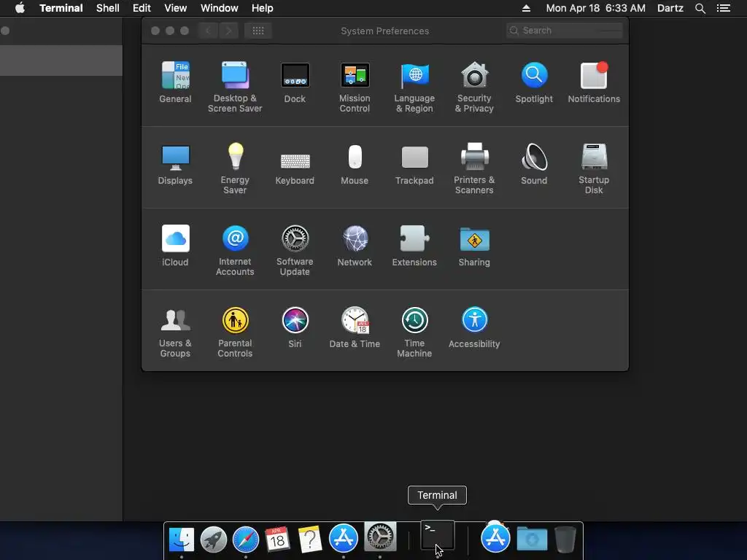Click the Show All grid button
Image resolution: width=747 pixels, height=560 pixels.
(258, 31)
